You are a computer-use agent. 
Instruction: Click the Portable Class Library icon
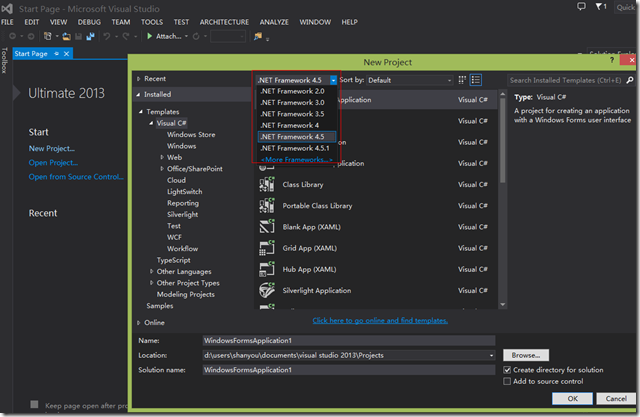point(267,205)
